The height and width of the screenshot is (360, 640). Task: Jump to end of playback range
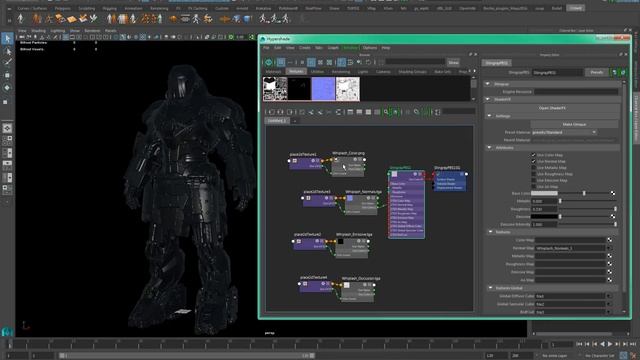(632, 344)
